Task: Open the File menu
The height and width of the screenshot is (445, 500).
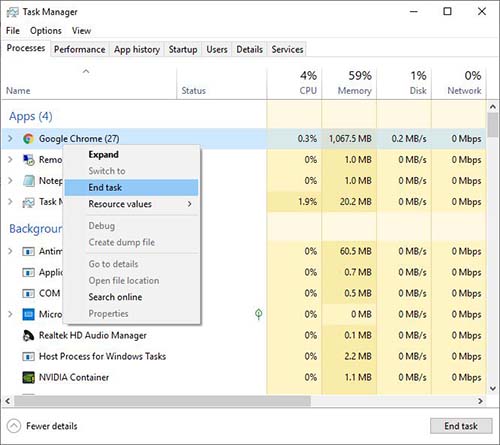Action: pyautogui.click(x=13, y=31)
